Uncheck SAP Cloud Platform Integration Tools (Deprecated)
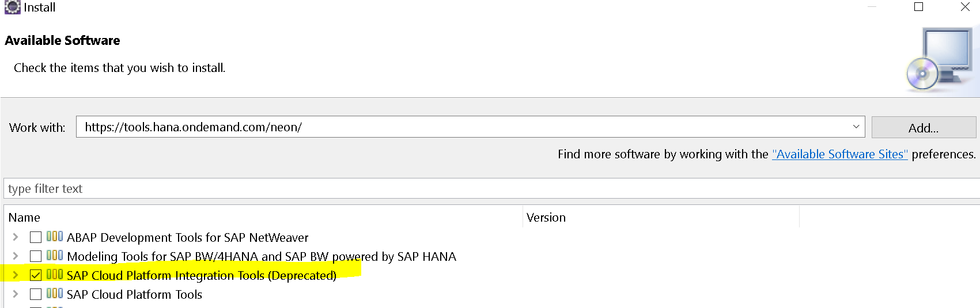 click(x=36, y=275)
